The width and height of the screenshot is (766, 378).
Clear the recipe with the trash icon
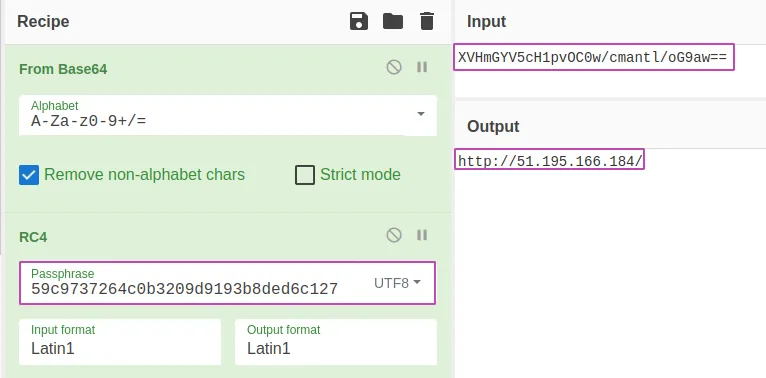[x=426, y=21]
